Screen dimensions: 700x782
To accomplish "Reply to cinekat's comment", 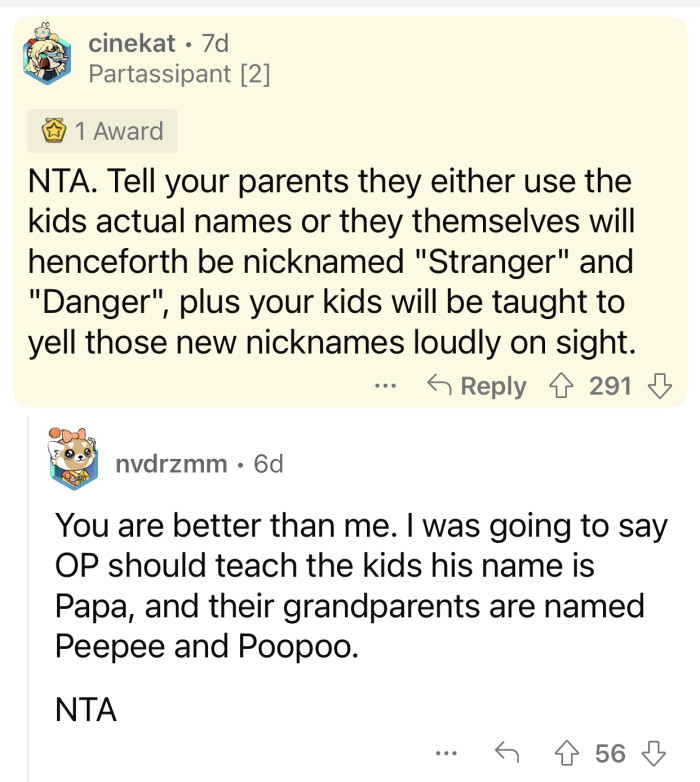I will click(477, 387).
